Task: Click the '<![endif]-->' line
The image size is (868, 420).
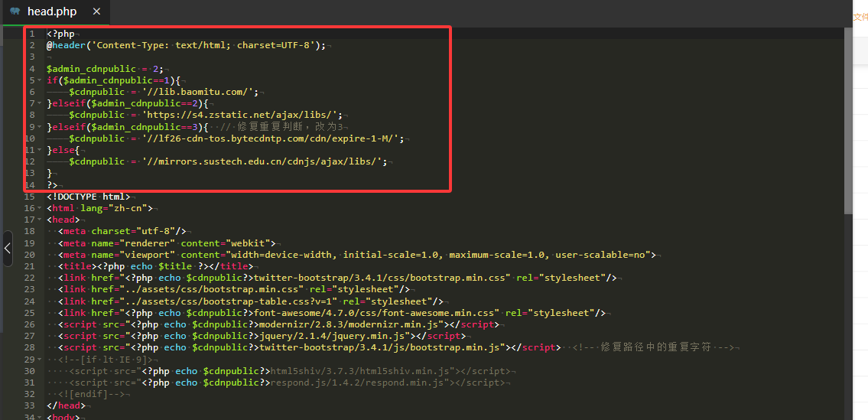Action: [x=91, y=395]
